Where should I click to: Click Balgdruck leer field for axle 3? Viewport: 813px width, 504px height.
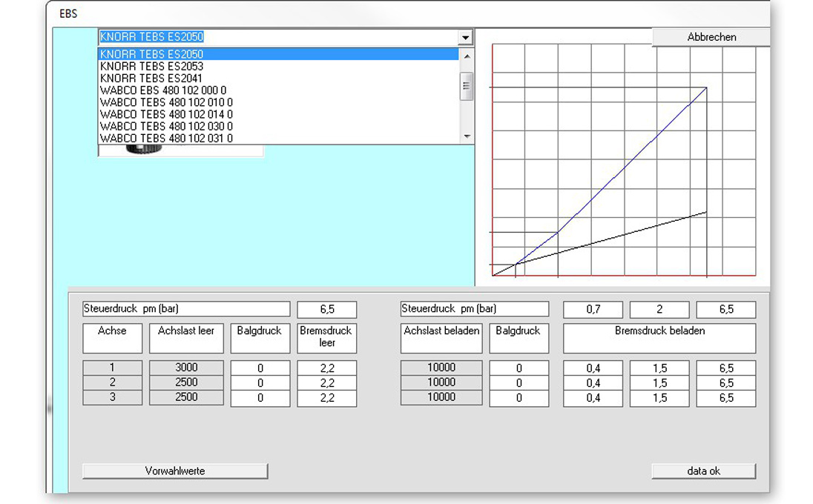[x=260, y=398]
